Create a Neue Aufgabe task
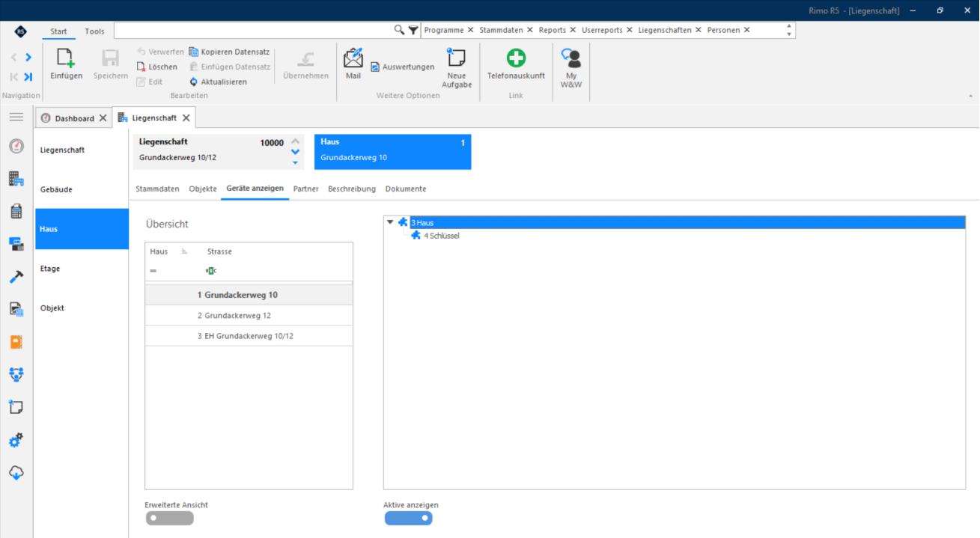Image resolution: width=980 pixels, height=538 pixels. point(456,58)
